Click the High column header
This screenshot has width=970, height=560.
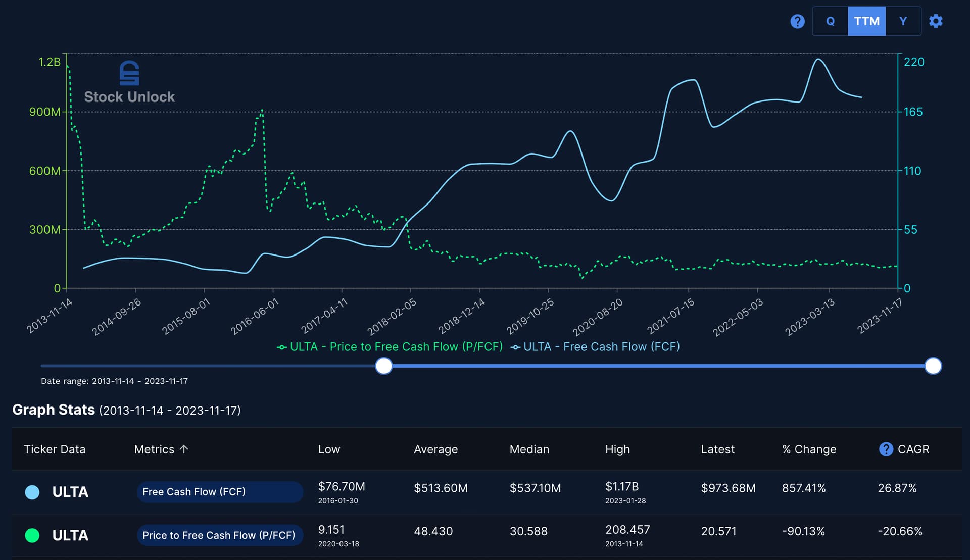[617, 449]
